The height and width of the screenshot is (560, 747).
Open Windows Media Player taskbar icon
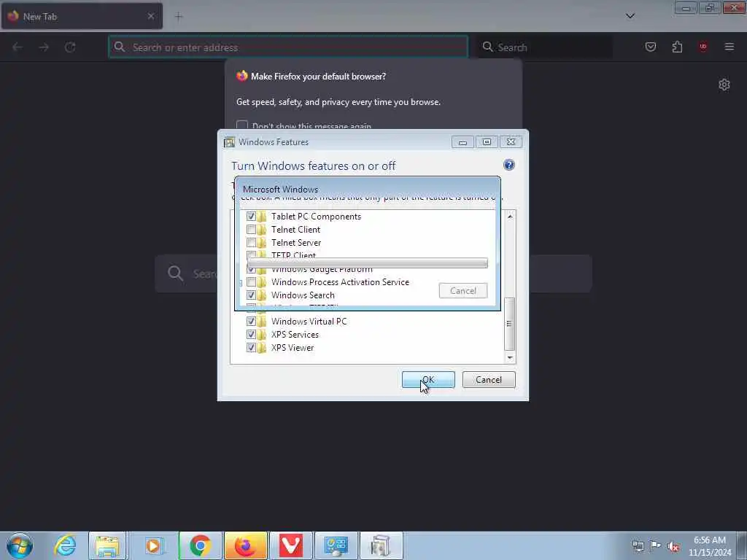point(153,545)
